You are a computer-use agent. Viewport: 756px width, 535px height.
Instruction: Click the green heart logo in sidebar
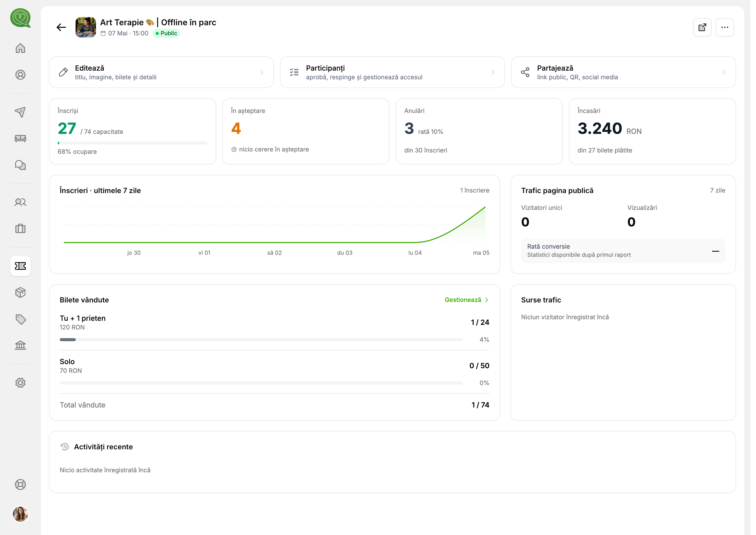20,18
